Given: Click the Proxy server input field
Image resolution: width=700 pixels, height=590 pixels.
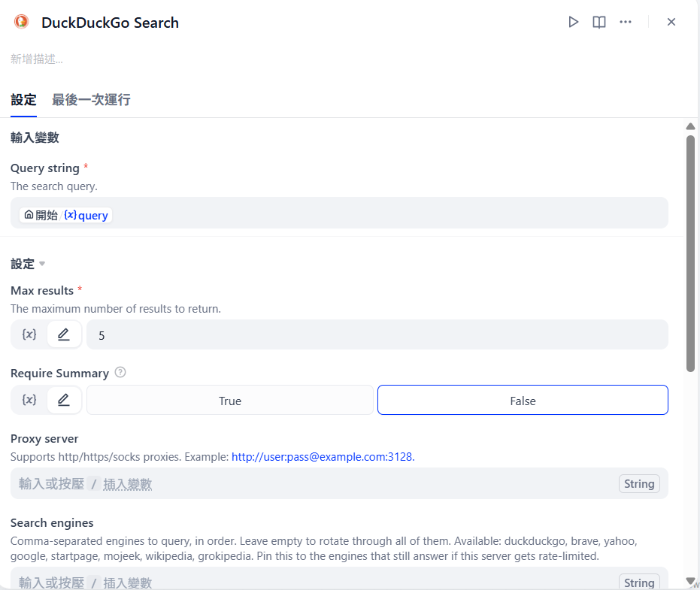Looking at the screenshot, I should coord(339,483).
